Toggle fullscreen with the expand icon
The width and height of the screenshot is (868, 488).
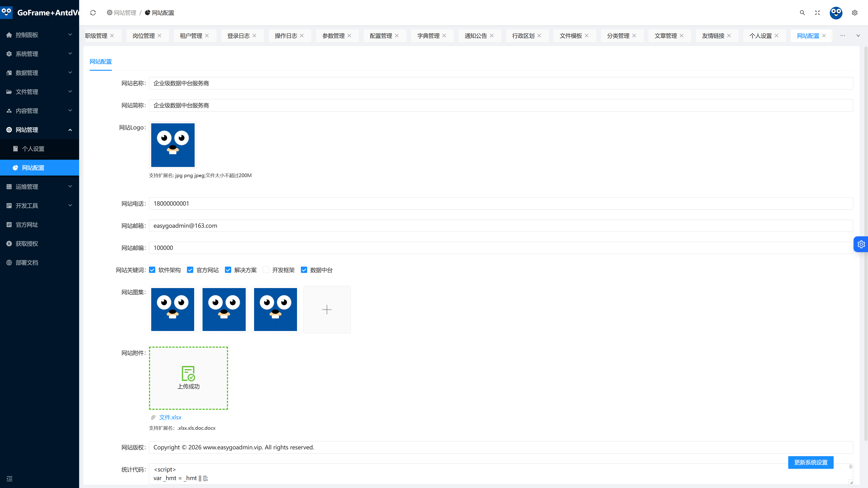coord(817,13)
